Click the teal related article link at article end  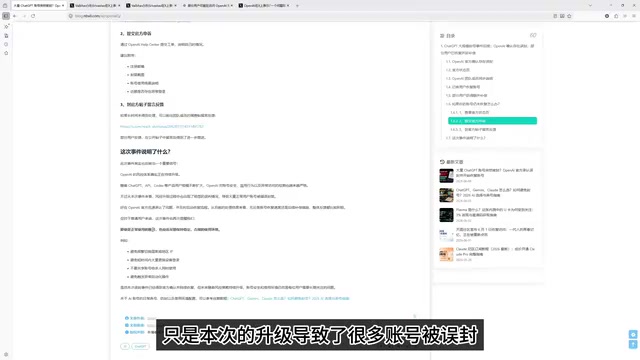pyautogui.click(x=289, y=298)
